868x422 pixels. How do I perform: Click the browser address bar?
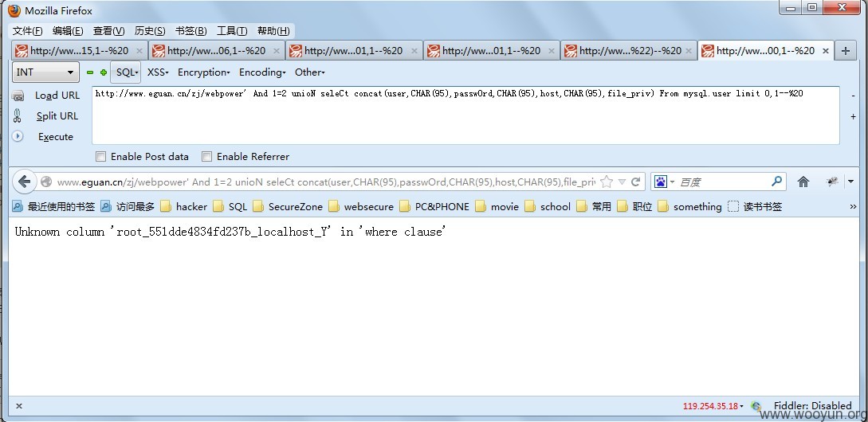325,182
